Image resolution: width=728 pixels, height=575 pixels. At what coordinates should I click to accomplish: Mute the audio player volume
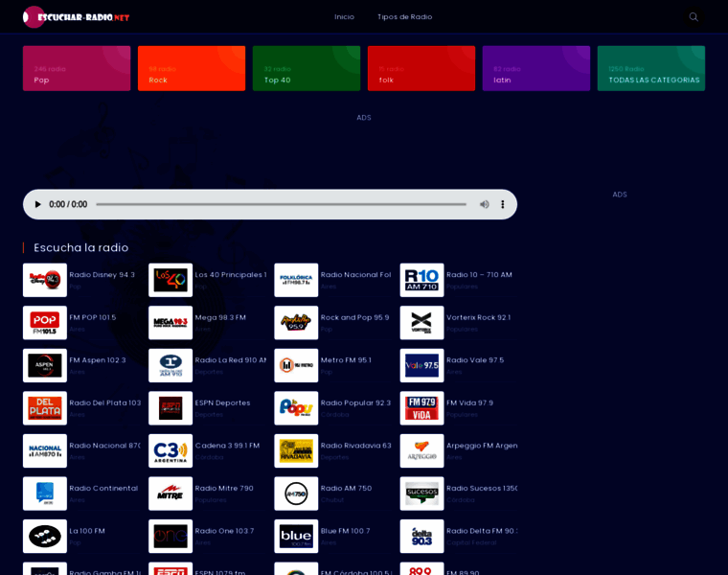(x=485, y=204)
